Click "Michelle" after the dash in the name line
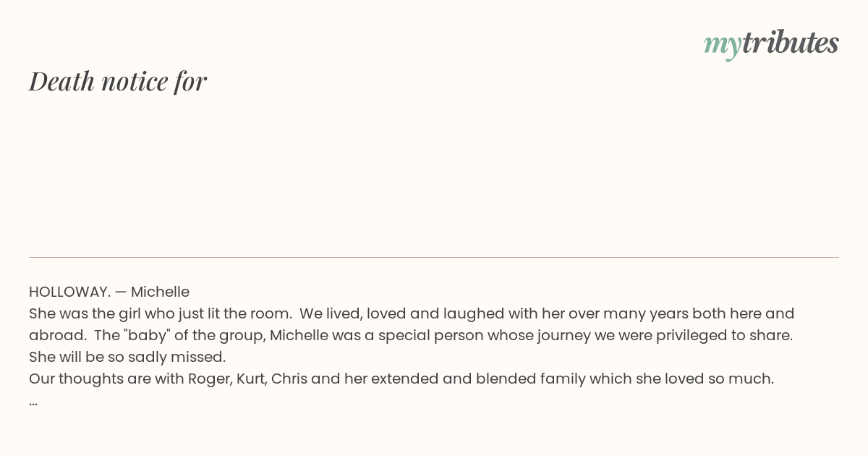 [160, 292]
